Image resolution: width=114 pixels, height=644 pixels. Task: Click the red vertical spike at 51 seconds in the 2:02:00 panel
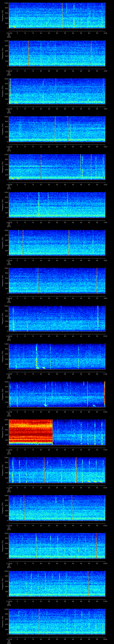(91, 53)
